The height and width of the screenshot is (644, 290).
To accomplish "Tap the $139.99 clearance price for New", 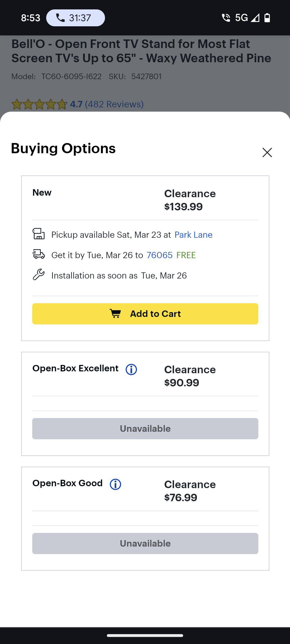I will [183, 207].
